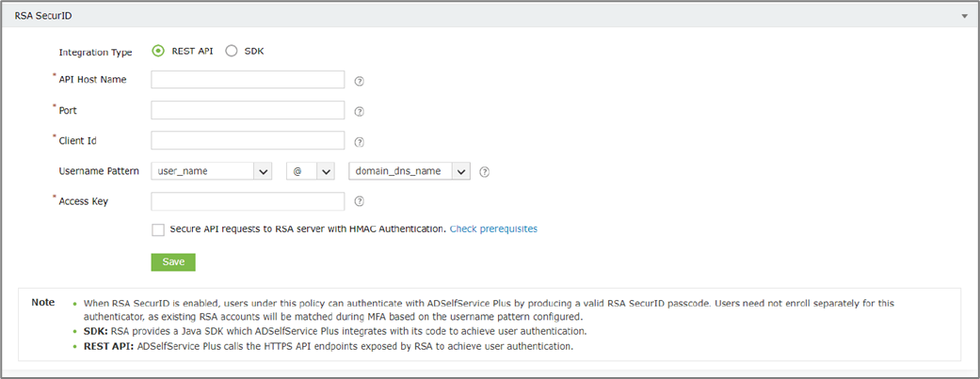Click the Access Key help icon

tap(360, 201)
